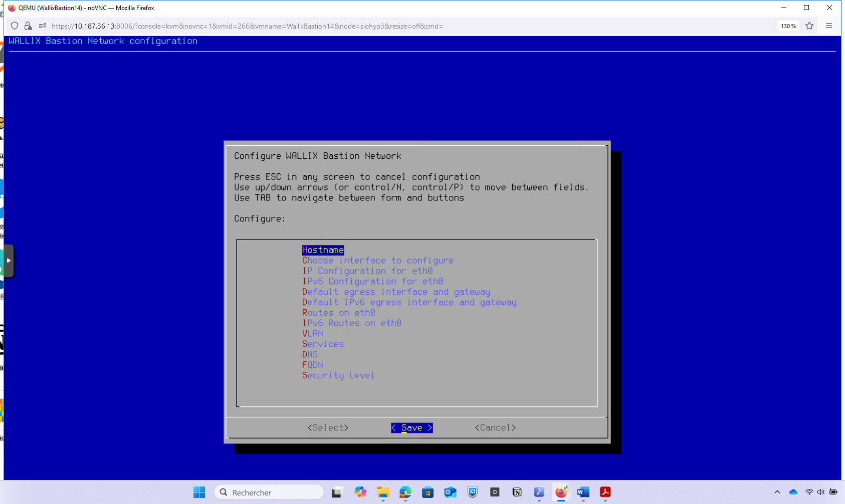
Task: Open Notion from the taskbar
Action: 517,492
